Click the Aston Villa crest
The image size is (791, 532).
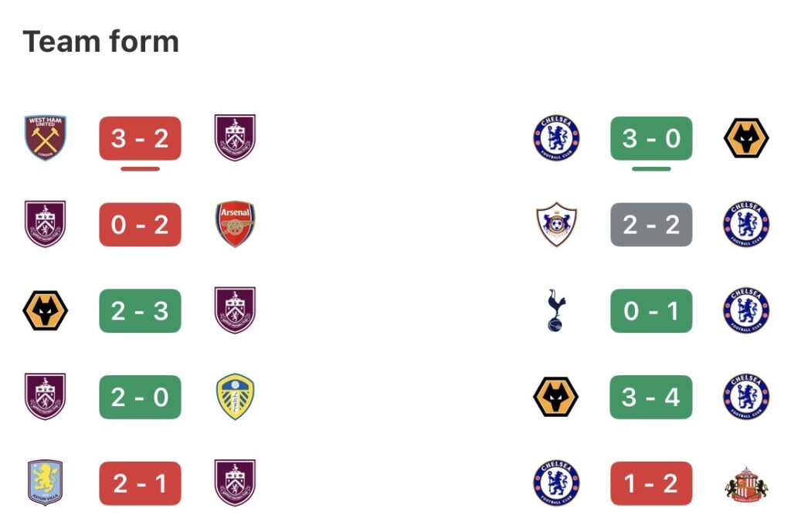point(46,483)
